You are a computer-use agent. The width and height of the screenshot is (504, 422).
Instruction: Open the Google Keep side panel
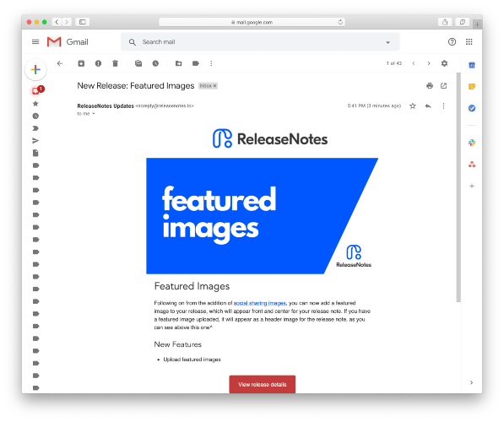pos(472,86)
